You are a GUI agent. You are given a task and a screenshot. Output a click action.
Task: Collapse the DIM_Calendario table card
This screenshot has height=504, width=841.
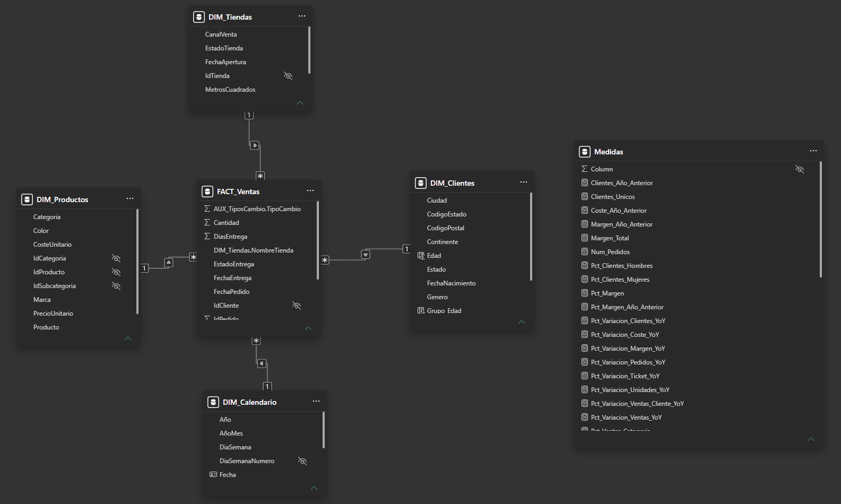coord(314,488)
